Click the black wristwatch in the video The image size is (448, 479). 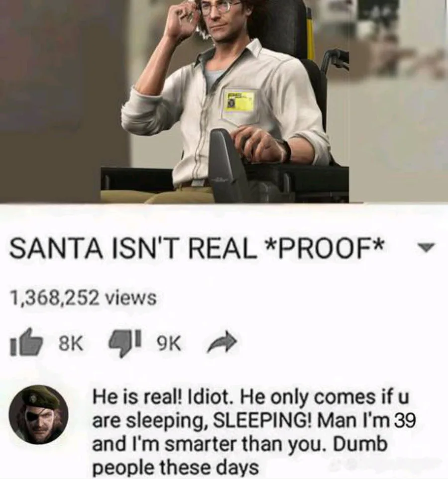[286, 150]
